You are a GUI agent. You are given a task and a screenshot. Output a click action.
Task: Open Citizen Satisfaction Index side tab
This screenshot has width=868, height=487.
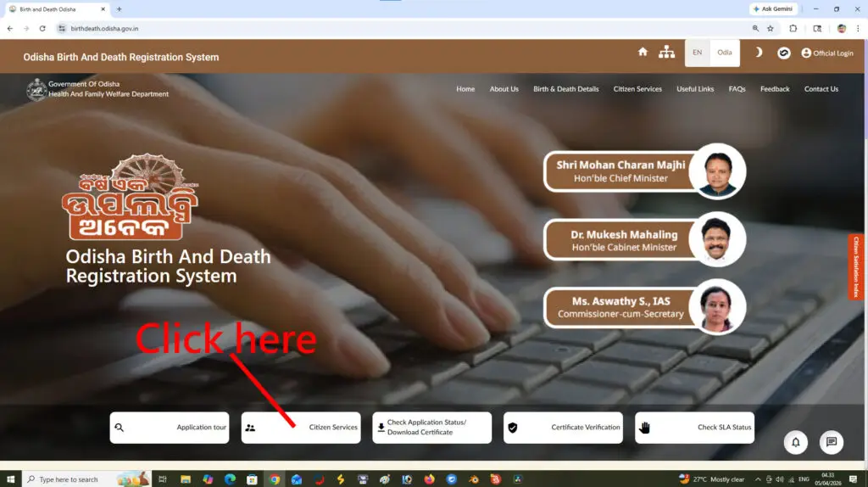click(x=856, y=267)
